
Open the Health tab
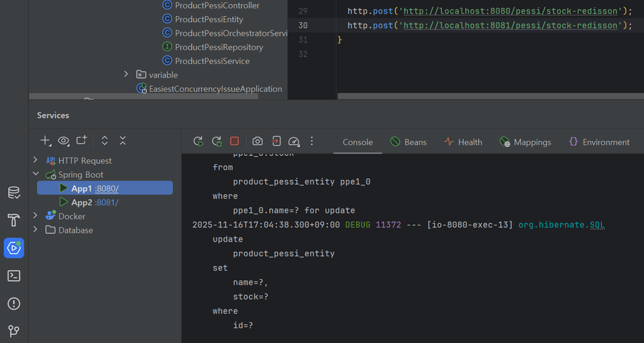463,142
